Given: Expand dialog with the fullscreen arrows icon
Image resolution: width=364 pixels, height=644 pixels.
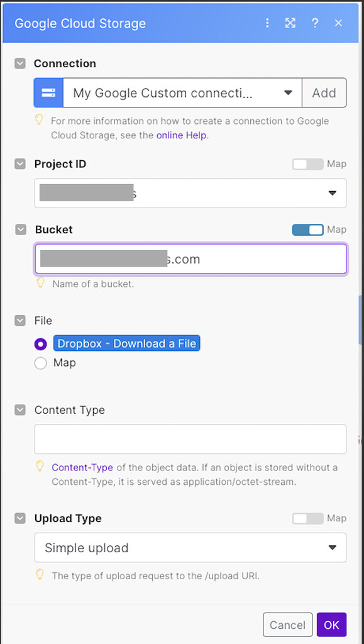Looking at the screenshot, I should pyautogui.click(x=290, y=23).
